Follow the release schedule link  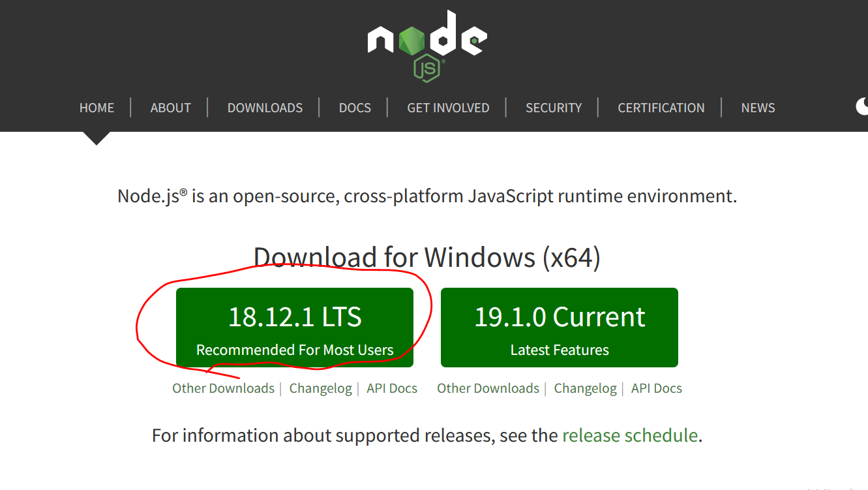point(630,435)
